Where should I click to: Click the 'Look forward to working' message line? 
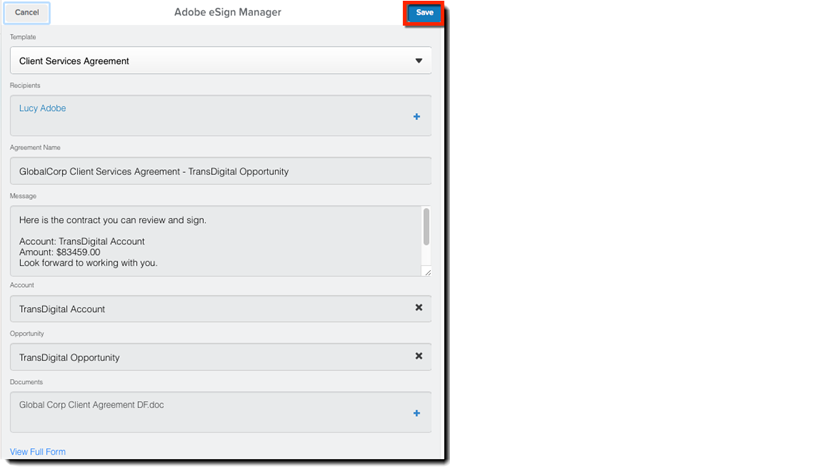[88, 263]
